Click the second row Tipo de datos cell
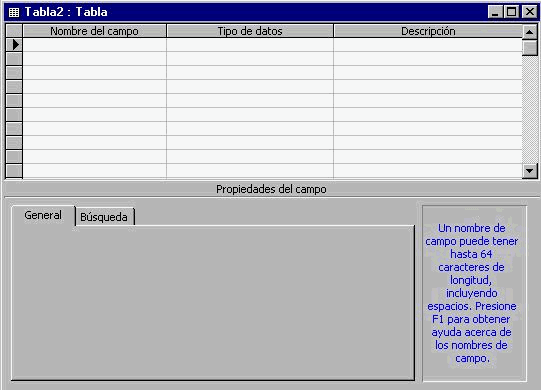541x390 pixels. 250,59
